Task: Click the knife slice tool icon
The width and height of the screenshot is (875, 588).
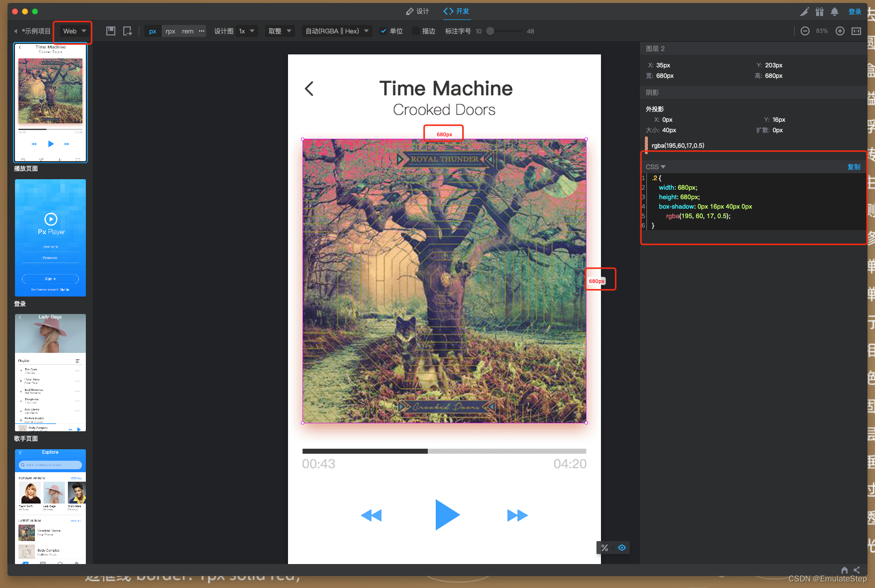Action: pyautogui.click(x=804, y=11)
